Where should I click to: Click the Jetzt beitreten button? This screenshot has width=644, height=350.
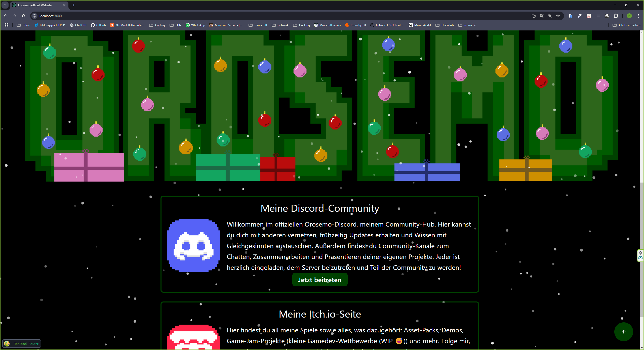[319, 280]
